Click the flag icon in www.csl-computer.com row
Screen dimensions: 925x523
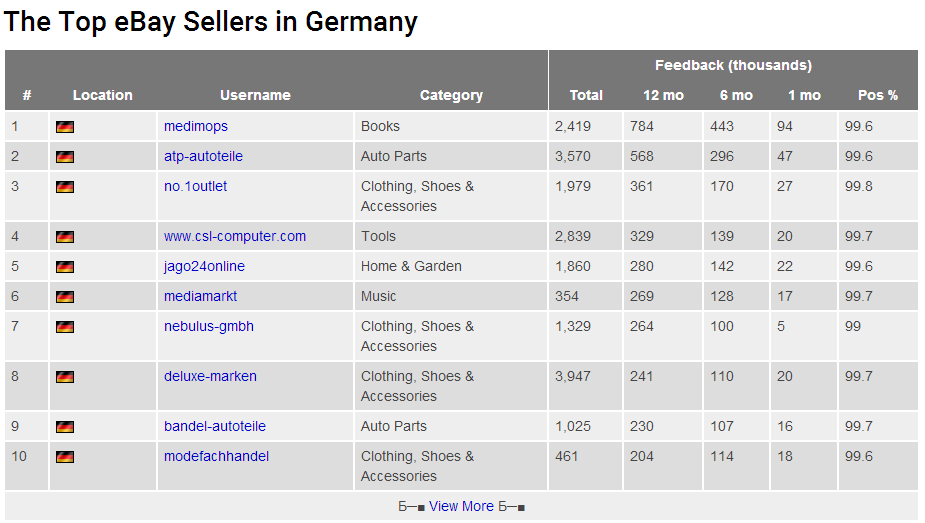click(x=65, y=237)
